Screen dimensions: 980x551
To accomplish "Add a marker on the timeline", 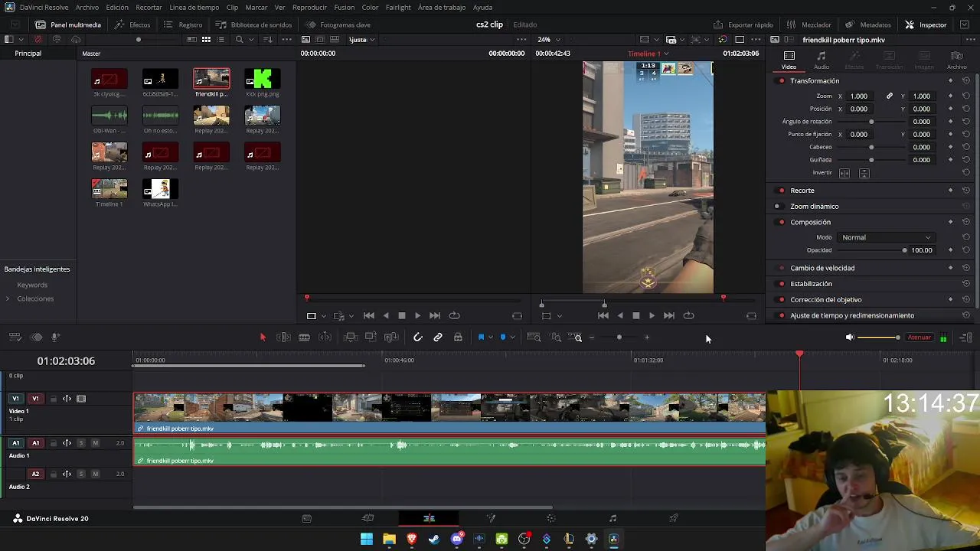I will (x=502, y=337).
